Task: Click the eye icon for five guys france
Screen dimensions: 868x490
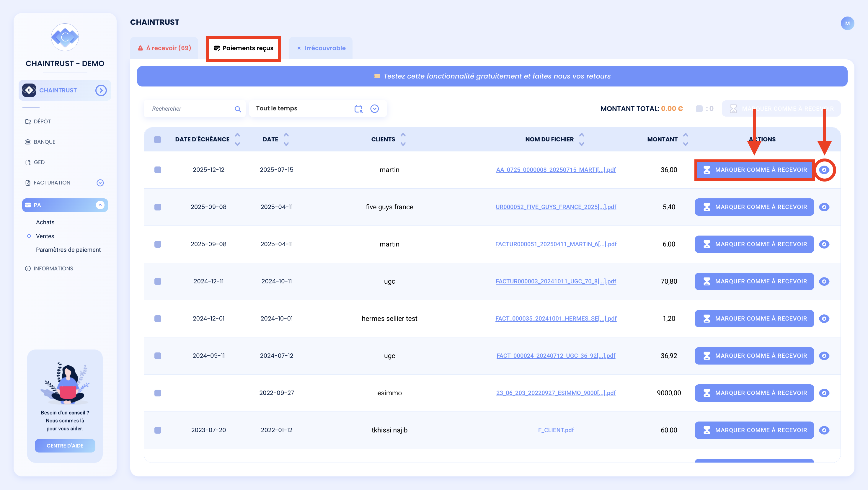Action: [824, 207]
